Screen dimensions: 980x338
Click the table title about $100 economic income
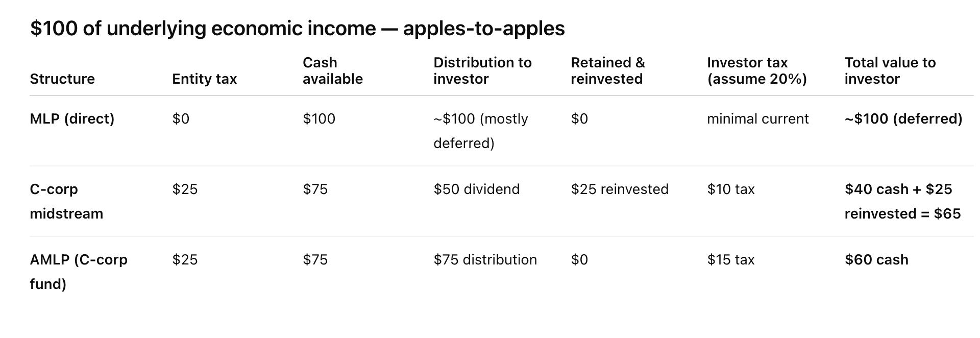297,29
